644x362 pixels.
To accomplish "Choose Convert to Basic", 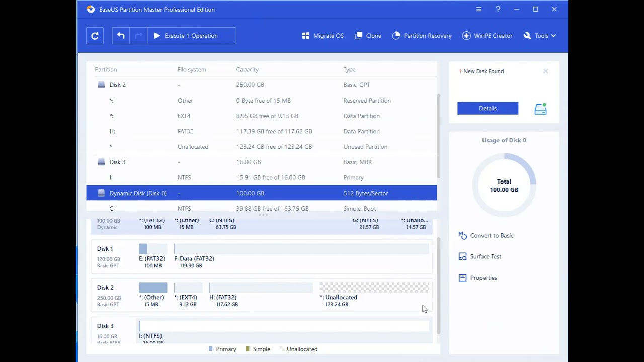I will point(492,235).
